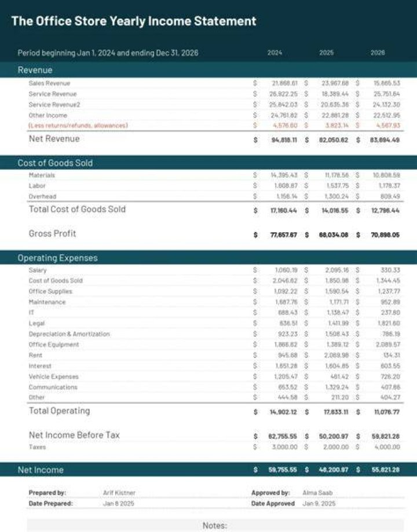Click the 'Net Income Before Tax' label
Screen dimensions: 417x532
tap(74, 435)
